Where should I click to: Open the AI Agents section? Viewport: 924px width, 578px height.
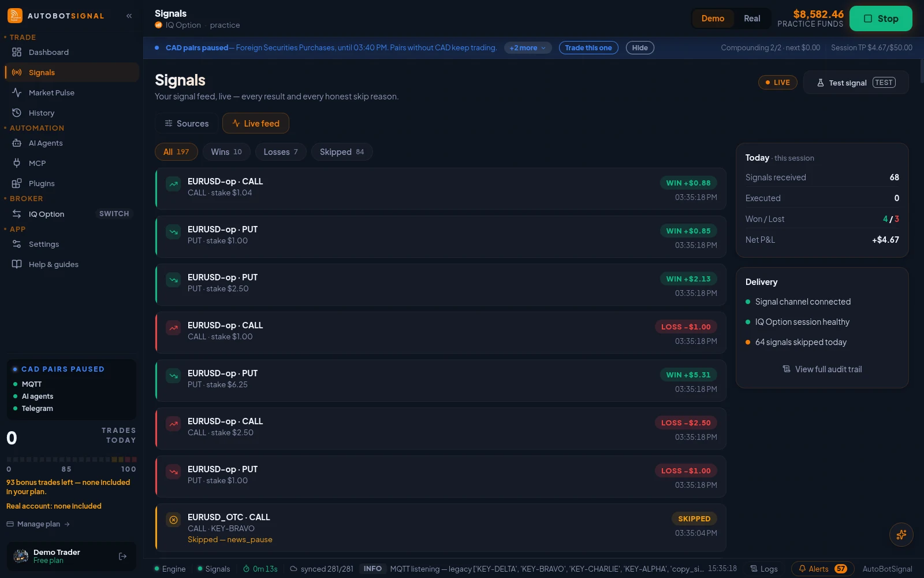(x=72, y=143)
